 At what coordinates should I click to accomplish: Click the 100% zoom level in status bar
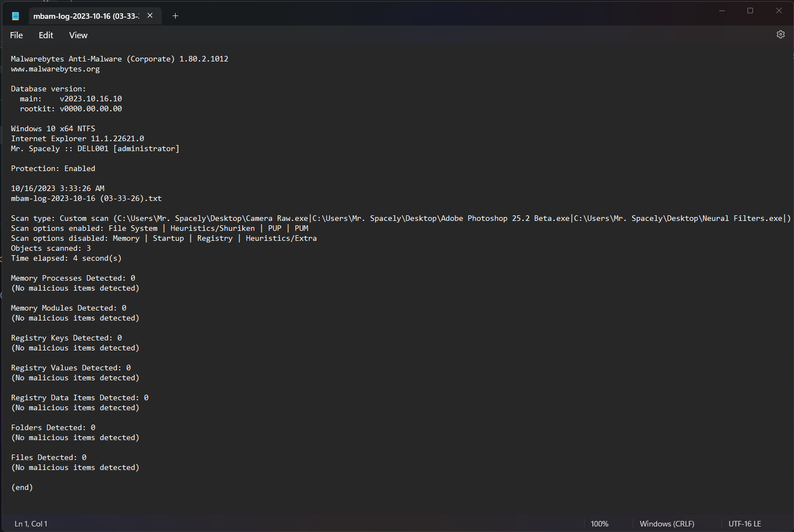(x=600, y=524)
